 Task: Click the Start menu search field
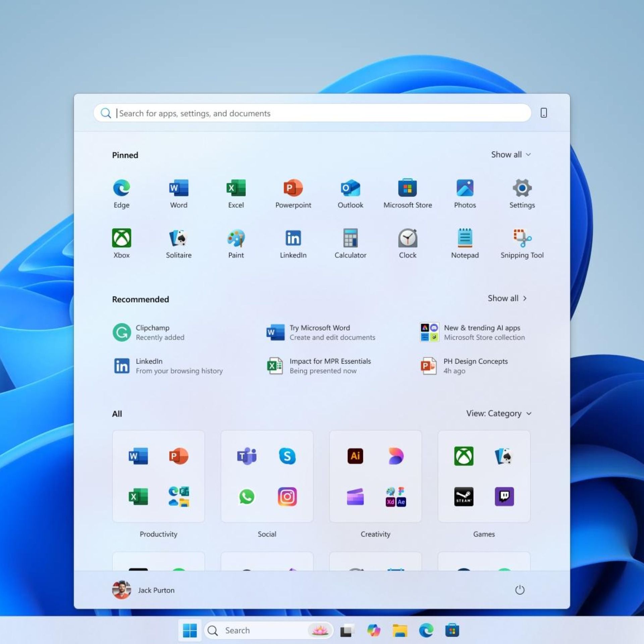(x=312, y=113)
